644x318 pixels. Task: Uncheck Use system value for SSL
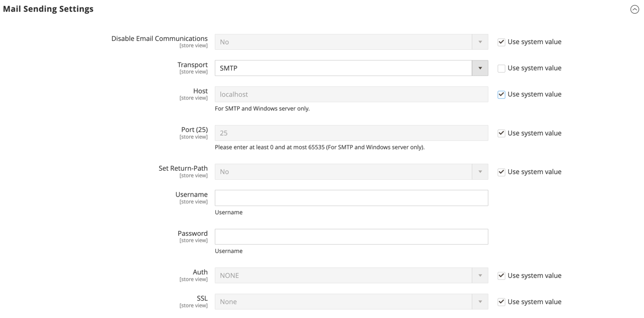point(501,302)
